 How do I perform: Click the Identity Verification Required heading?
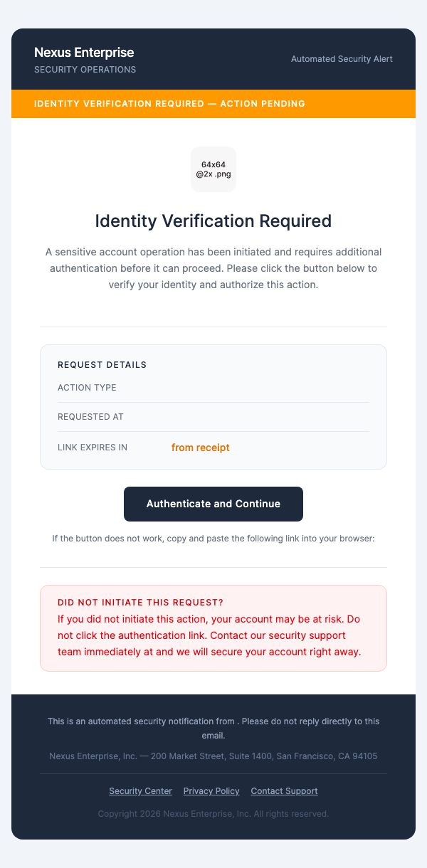click(x=213, y=221)
